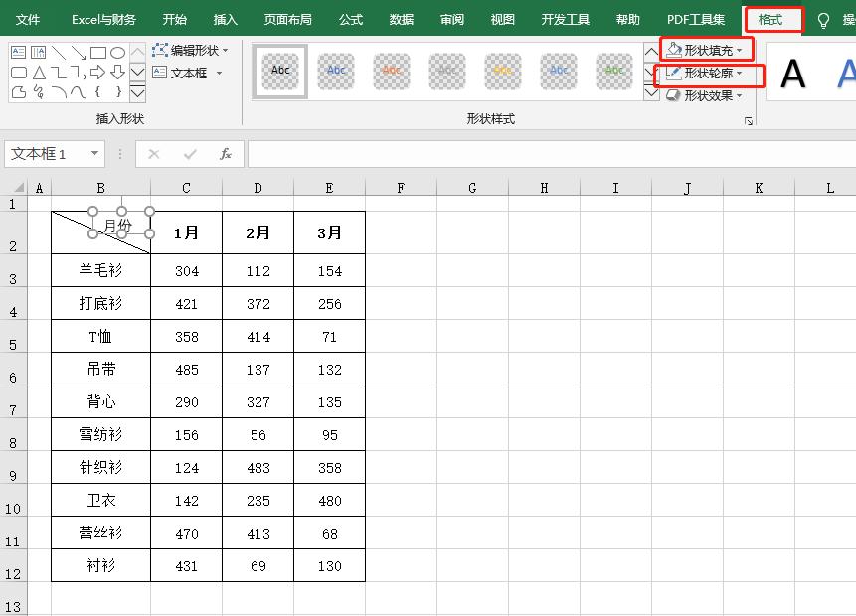Click the 月份 text box
The height and width of the screenshot is (616, 856).
(120, 223)
